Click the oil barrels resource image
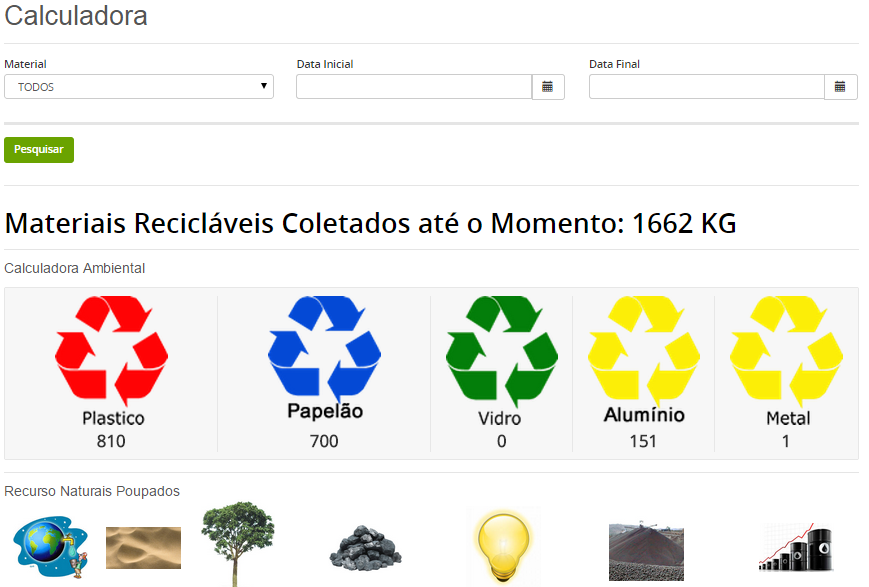The width and height of the screenshot is (869, 587). (796, 548)
